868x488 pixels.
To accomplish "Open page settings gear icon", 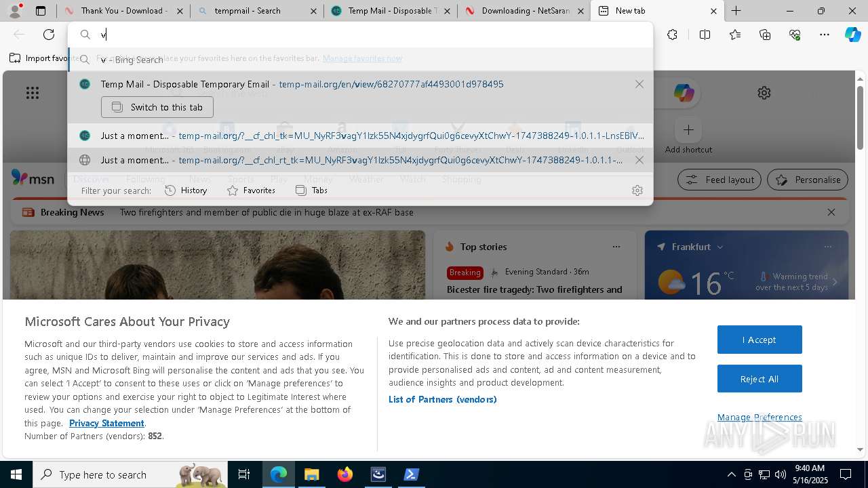I will pos(764,93).
